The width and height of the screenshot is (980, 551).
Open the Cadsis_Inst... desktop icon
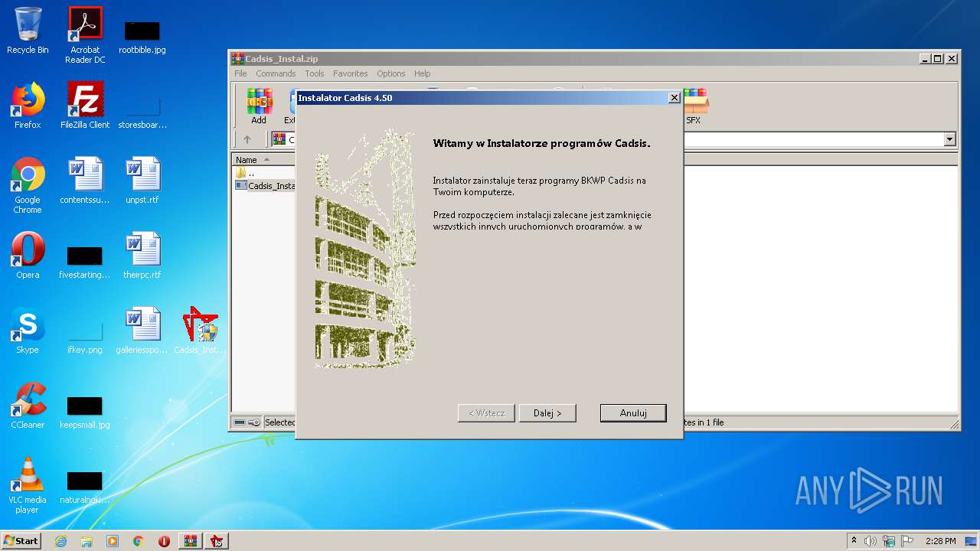point(200,331)
